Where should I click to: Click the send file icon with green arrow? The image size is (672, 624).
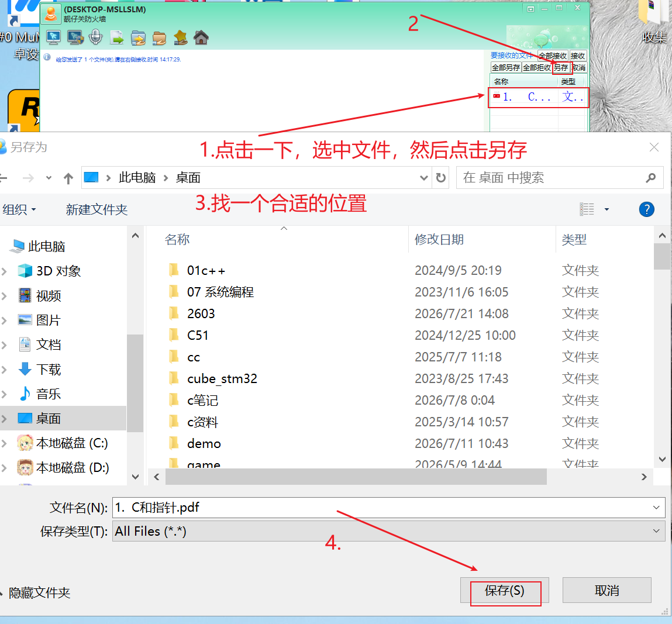[x=117, y=37]
